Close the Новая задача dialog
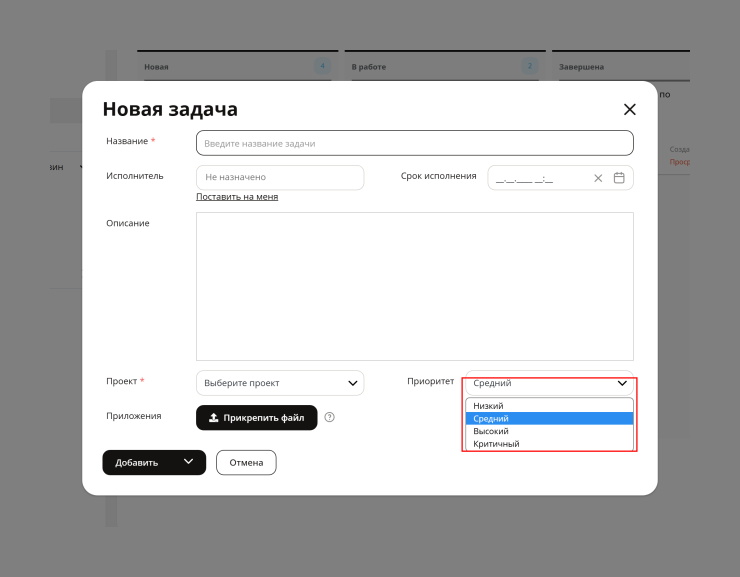 point(630,109)
